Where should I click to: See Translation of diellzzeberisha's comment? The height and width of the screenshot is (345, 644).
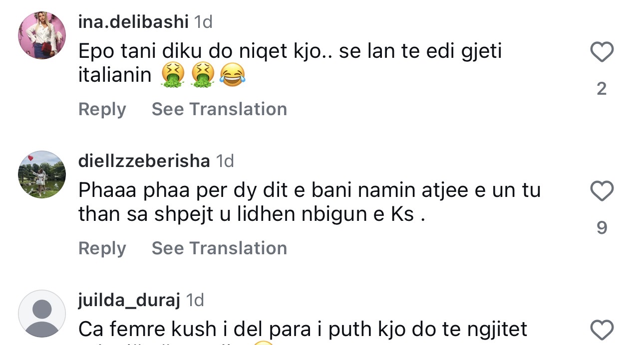click(x=219, y=248)
